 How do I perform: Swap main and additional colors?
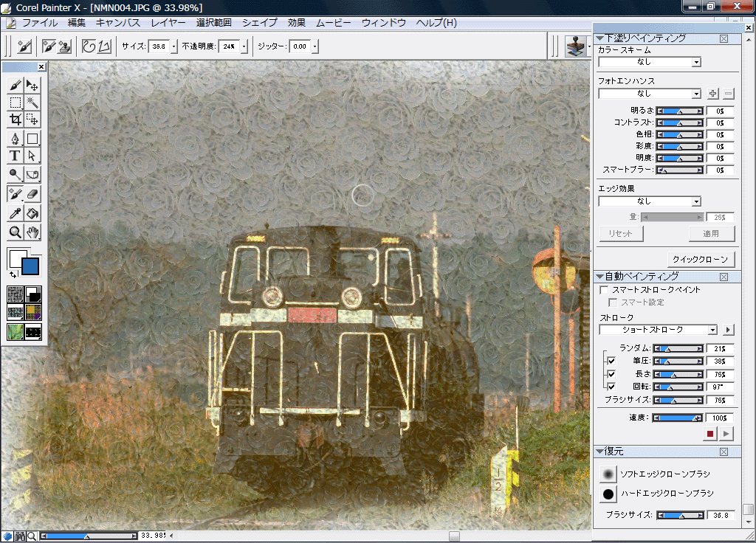point(13,274)
